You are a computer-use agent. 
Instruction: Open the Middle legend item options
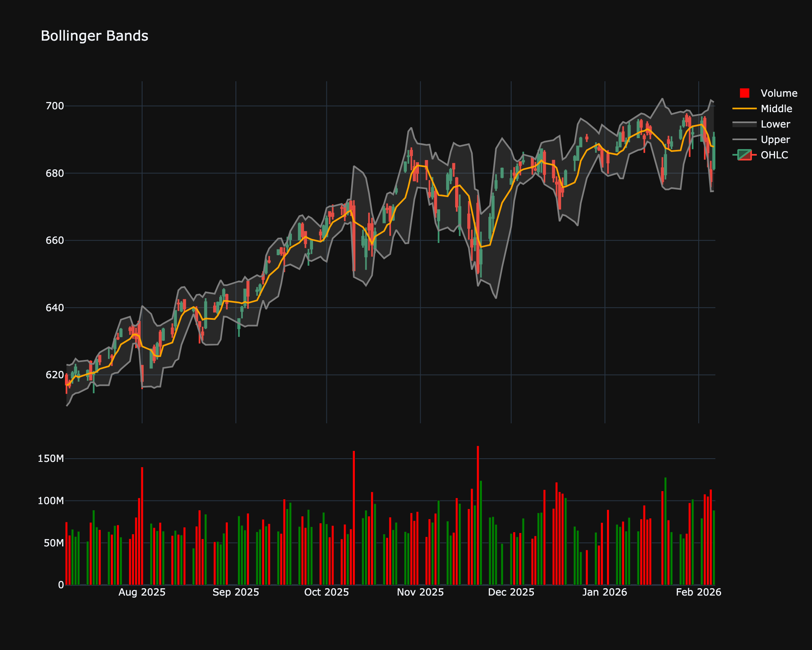(x=776, y=109)
